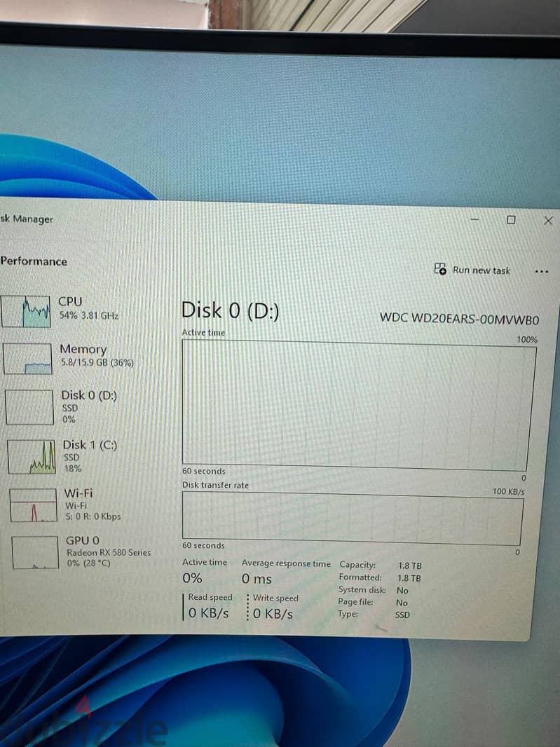Click the S: 0 R: 0 Kbps text

click(x=93, y=516)
